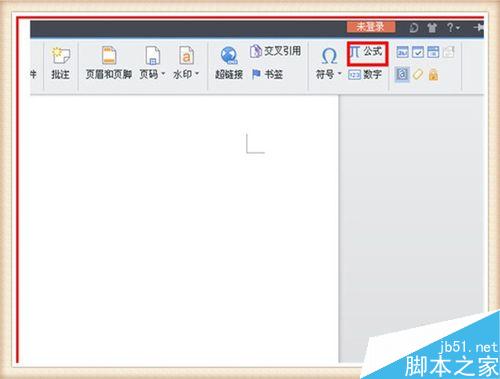Click the circular sync icon in title bar
Image resolution: width=500 pixels, height=379 pixels.
pyautogui.click(x=414, y=28)
